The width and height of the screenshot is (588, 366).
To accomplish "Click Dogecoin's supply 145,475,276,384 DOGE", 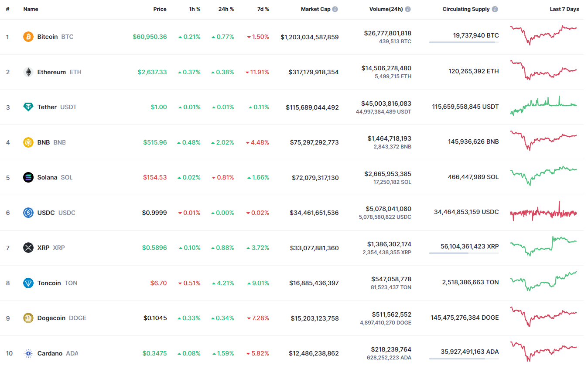I will click(465, 318).
